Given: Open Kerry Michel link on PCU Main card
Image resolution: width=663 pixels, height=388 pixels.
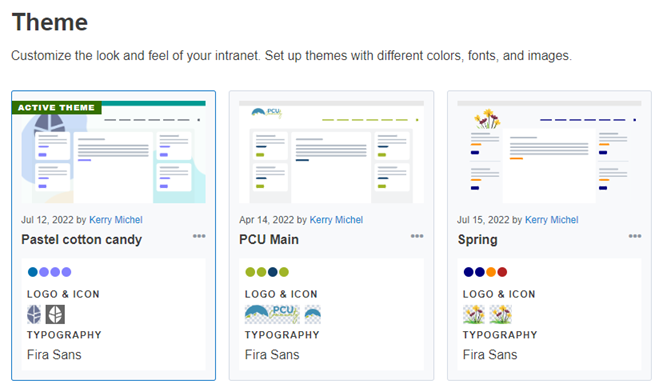Looking at the screenshot, I should pyautogui.click(x=336, y=220).
